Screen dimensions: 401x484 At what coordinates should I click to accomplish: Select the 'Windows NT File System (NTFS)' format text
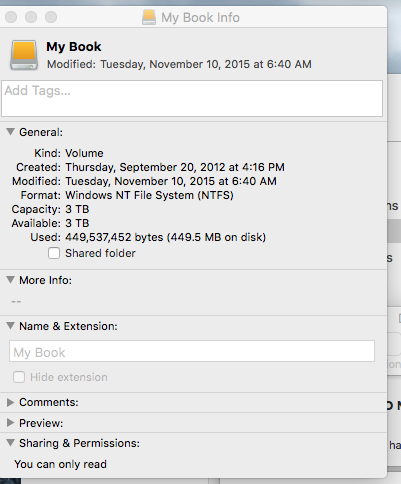click(149, 195)
